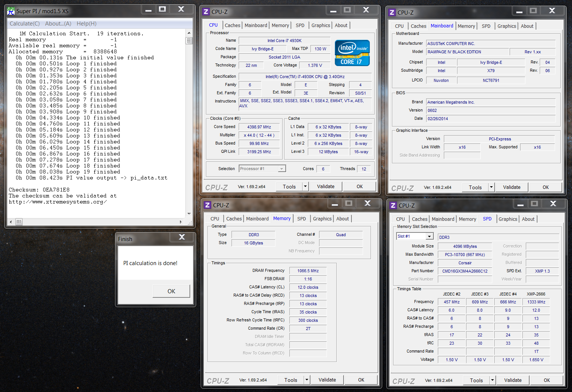Open About...(A) menu in Super PI
The width and height of the screenshot is (572, 392).
pyautogui.click(x=58, y=24)
